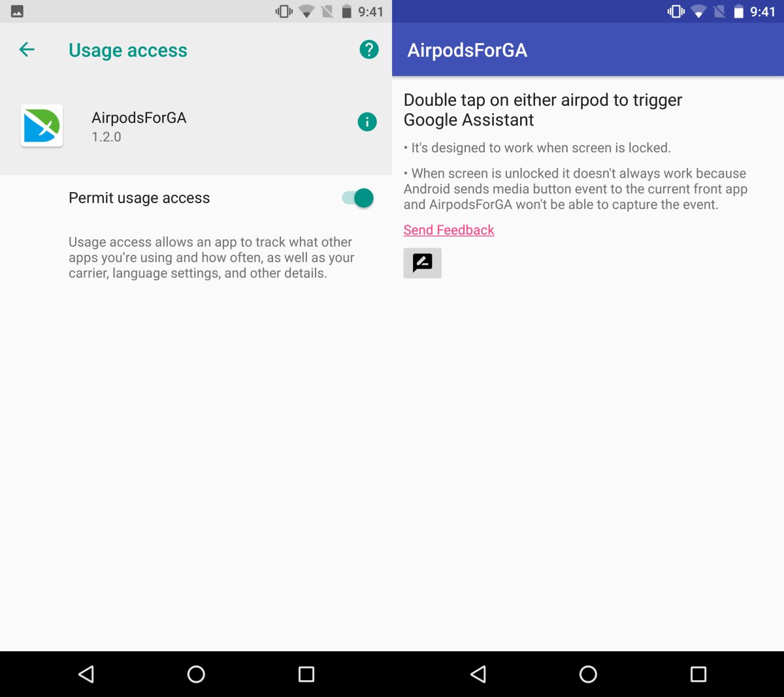Tap the picture notification icon in status bar
The height and width of the screenshot is (697, 784).
(18, 11)
